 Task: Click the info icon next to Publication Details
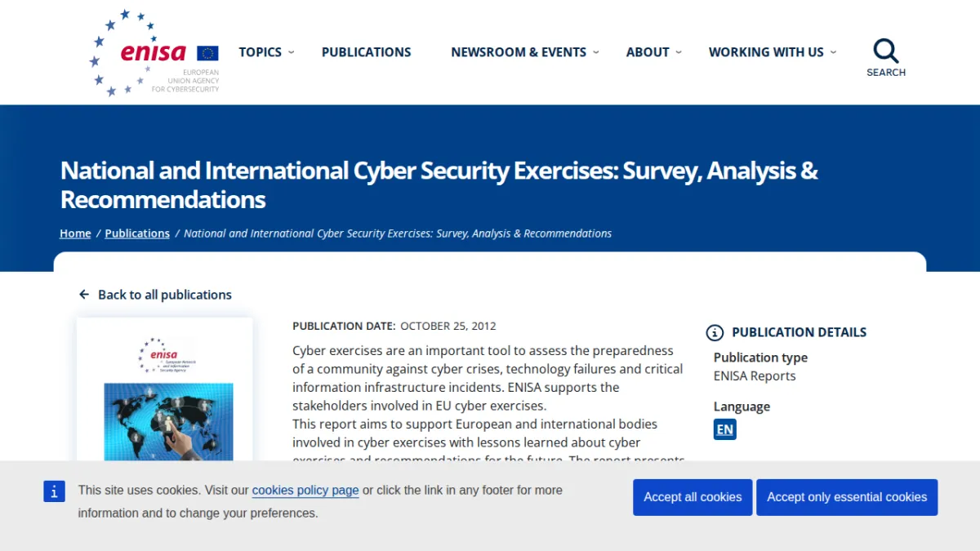(715, 332)
